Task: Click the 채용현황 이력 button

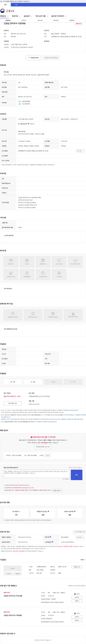Action: 77,567
